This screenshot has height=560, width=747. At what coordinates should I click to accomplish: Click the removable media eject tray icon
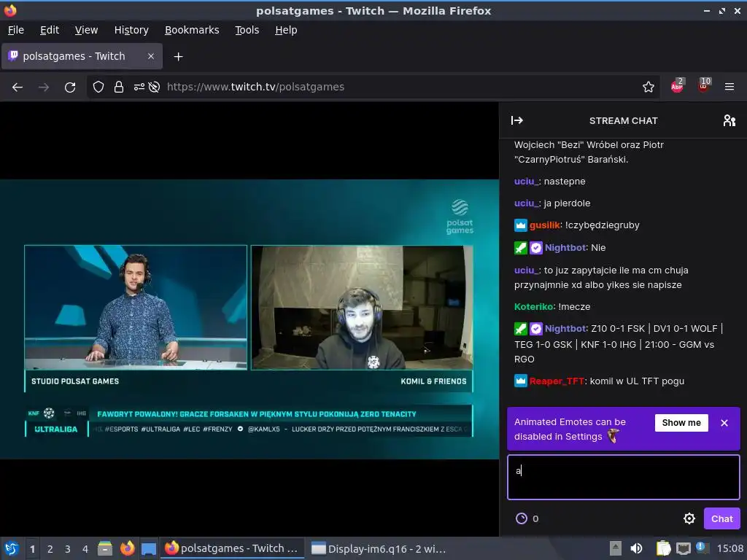[x=615, y=548]
